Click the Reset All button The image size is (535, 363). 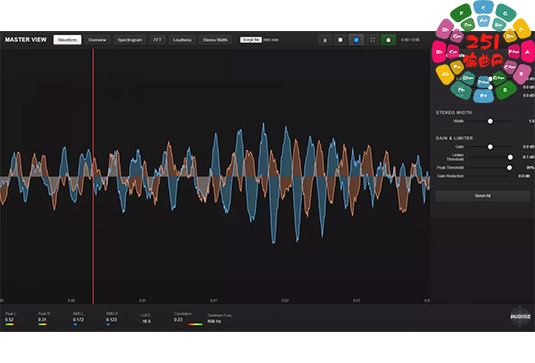tap(482, 196)
